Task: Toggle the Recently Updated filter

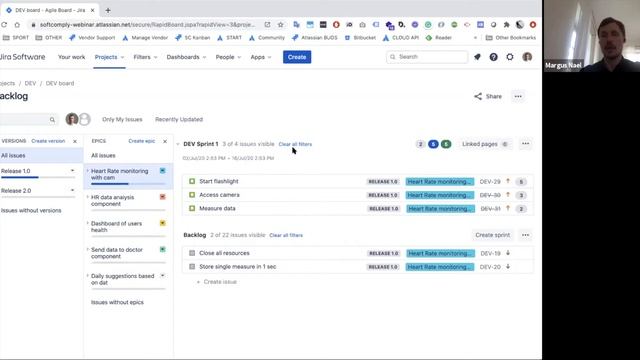Action: pos(179,119)
